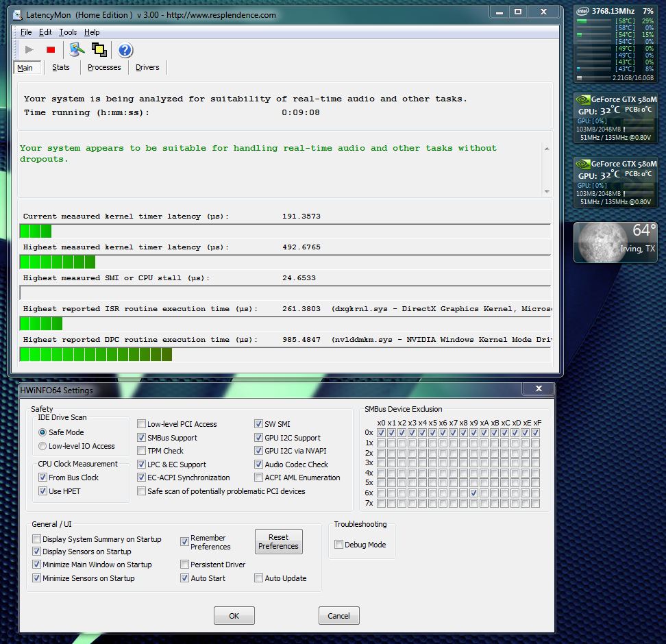Click the Intel CPU gadget logo
Image resolution: width=666 pixels, height=644 pixels.
click(x=582, y=12)
